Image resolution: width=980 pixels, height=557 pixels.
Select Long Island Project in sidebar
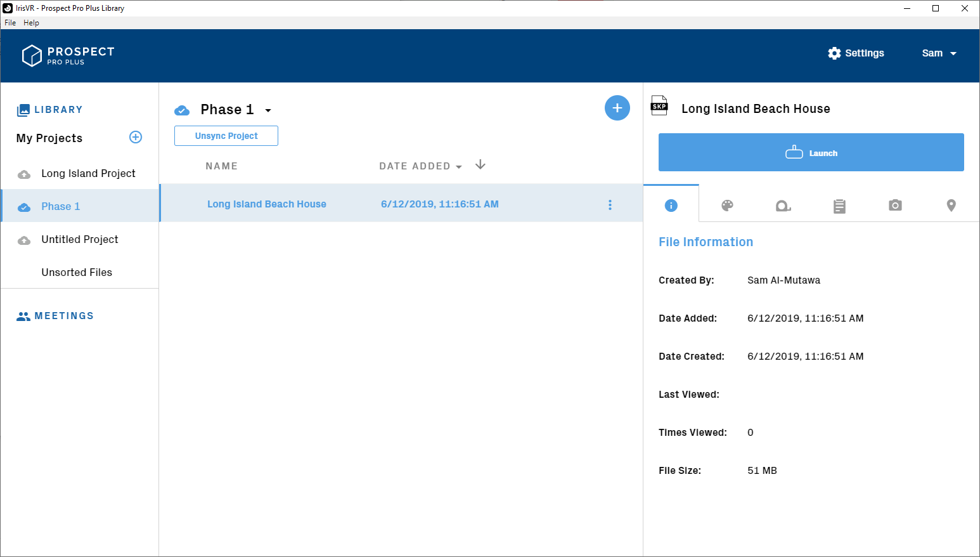(79, 174)
